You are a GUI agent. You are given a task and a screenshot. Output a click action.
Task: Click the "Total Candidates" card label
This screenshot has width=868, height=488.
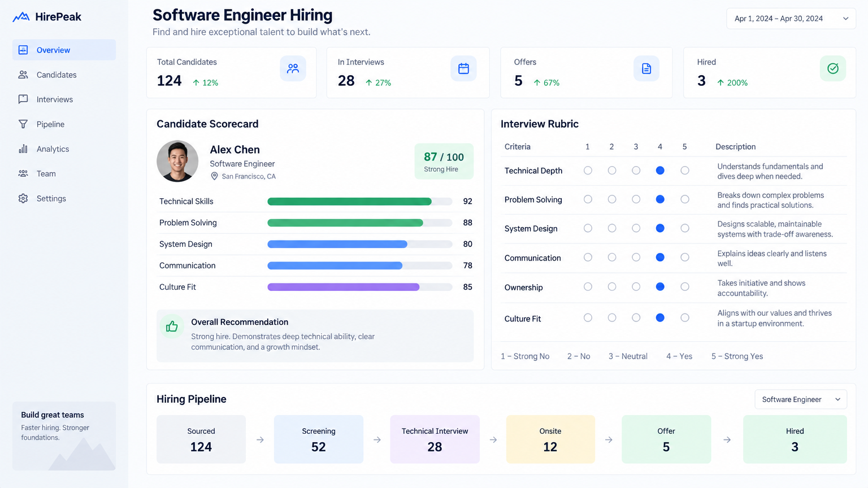[x=187, y=62]
